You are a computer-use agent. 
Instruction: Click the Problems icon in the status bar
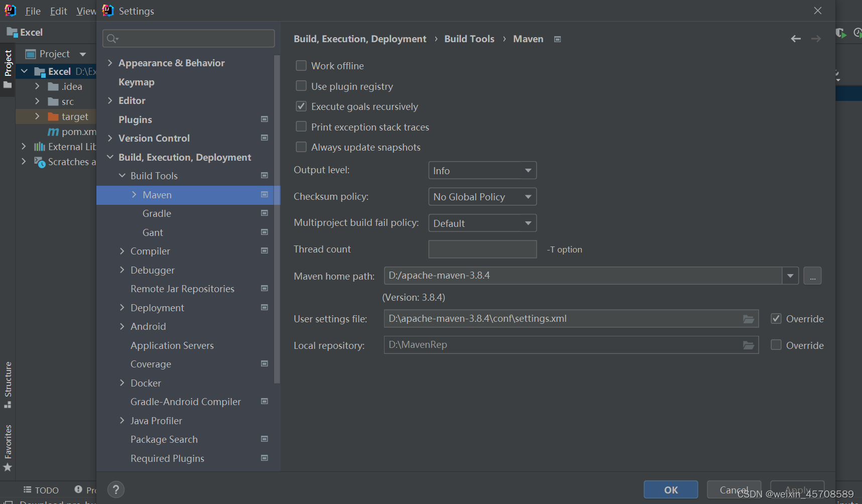click(78, 489)
